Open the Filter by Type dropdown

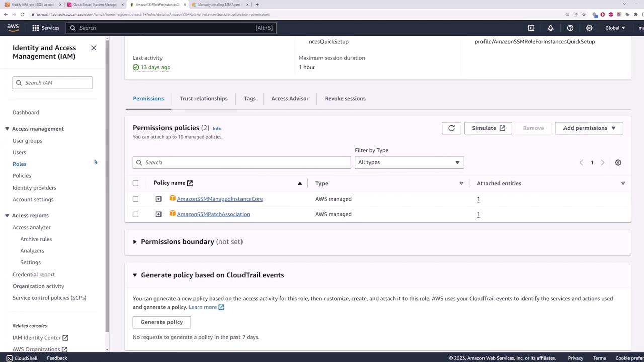tap(409, 162)
